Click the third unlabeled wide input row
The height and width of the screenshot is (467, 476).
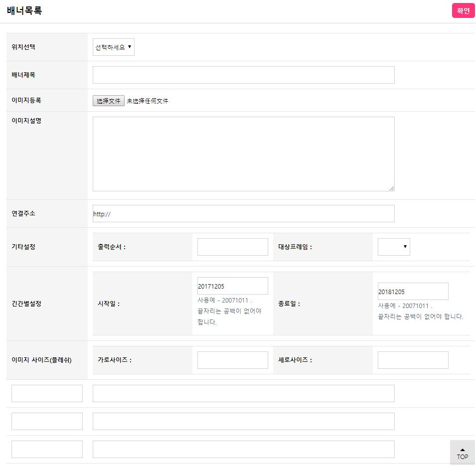pyautogui.click(x=243, y=449)
